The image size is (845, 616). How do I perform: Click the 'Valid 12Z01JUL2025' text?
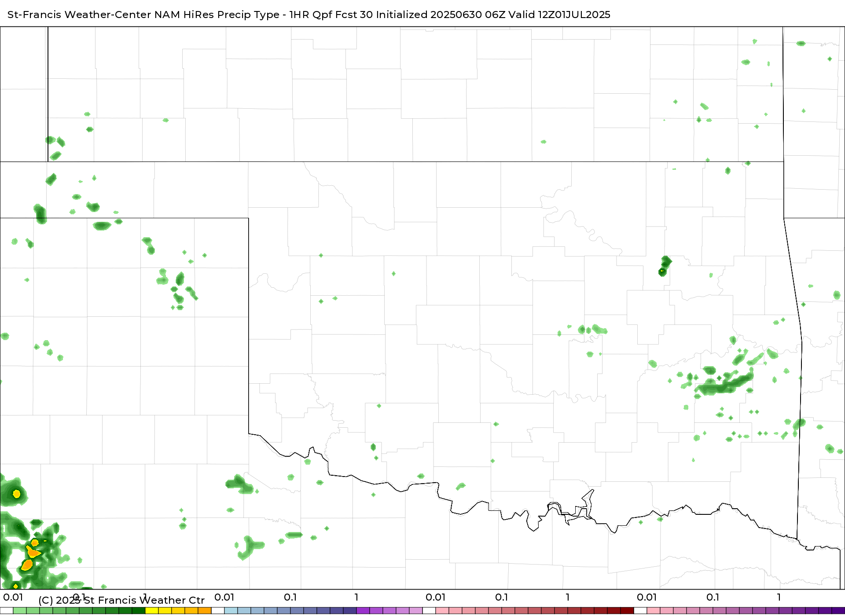[x=559, y=15]
